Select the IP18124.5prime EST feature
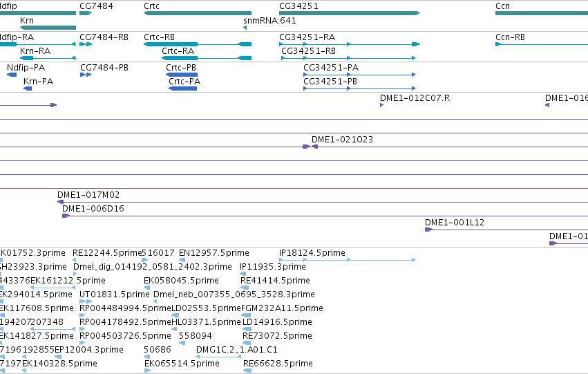This screenshot has height=374, width=588. (348, 260)
